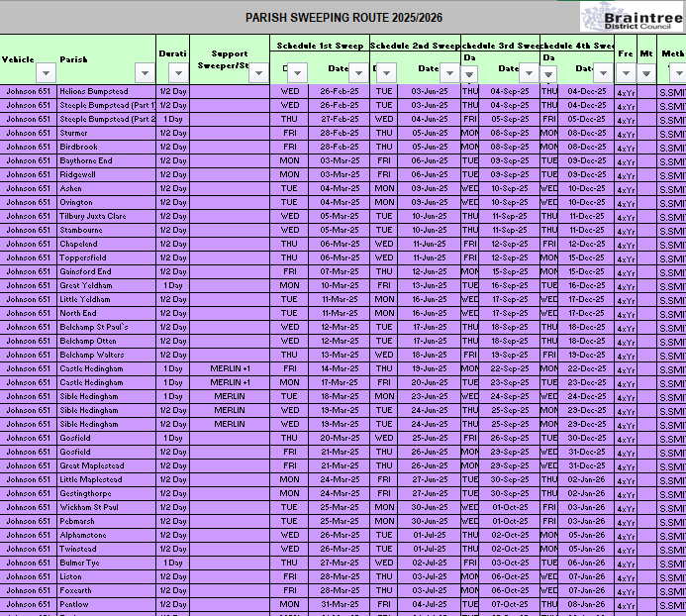Select the Baythorne End cell

click(x=106, y=160)
